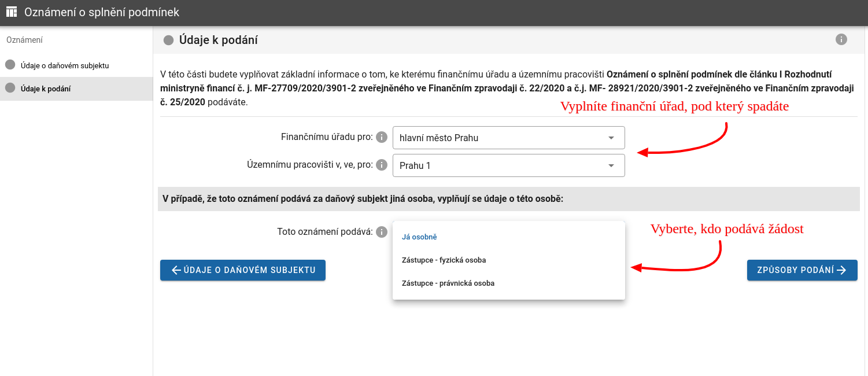
Task: Go to Údaje o daňovém subjektu in the sidebar
Action: click(x=65, y=65)
